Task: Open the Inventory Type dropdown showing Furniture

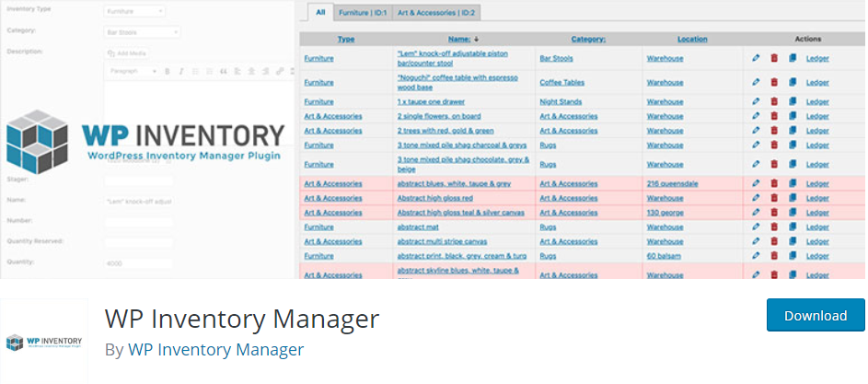Action: click(x=134, y=11)
